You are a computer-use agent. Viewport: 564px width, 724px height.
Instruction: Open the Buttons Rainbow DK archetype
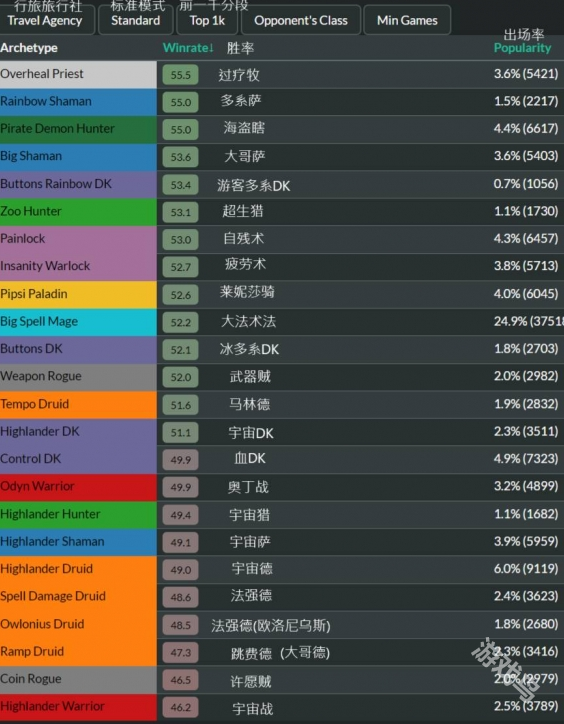(x=78, y=184)
